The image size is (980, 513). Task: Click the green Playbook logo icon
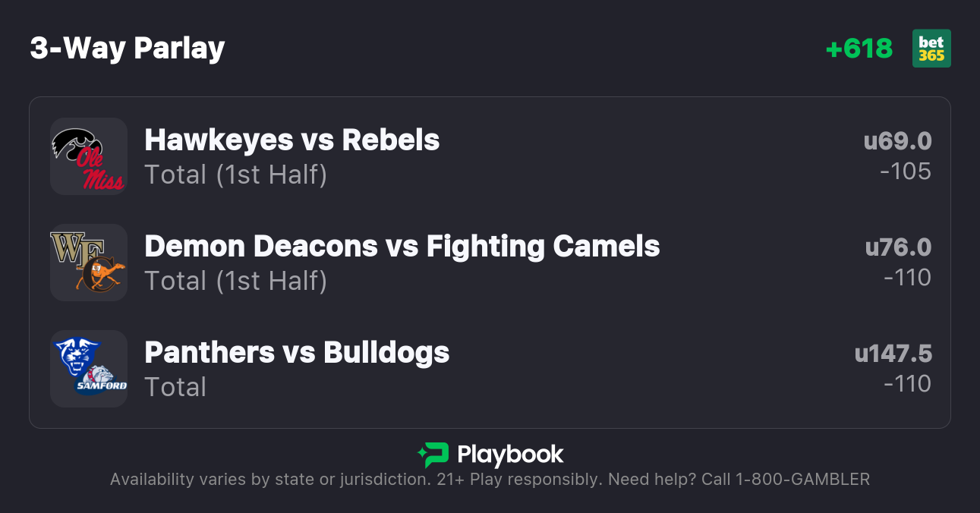433,455
